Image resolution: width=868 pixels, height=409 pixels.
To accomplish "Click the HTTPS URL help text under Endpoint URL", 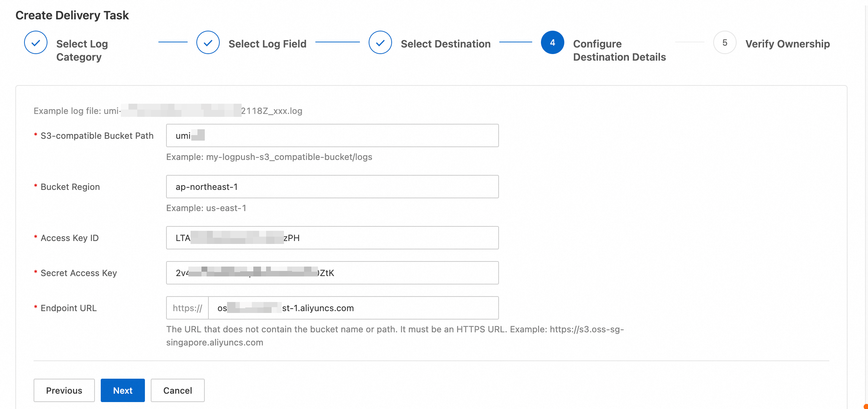I will [395, 336].
